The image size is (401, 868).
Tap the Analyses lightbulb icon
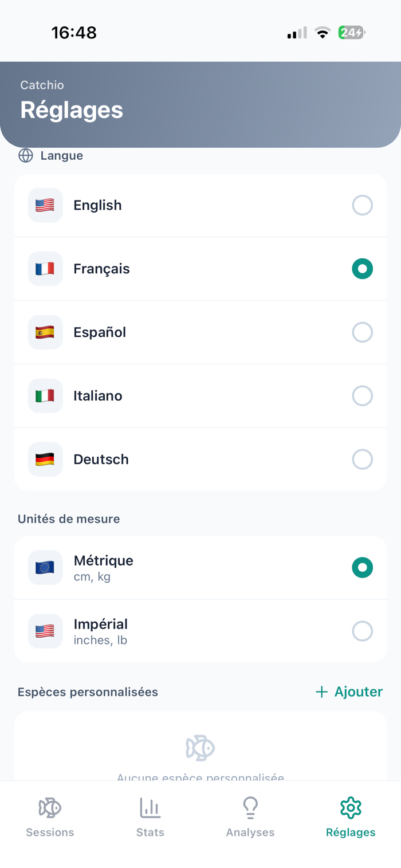coord(250,807)
